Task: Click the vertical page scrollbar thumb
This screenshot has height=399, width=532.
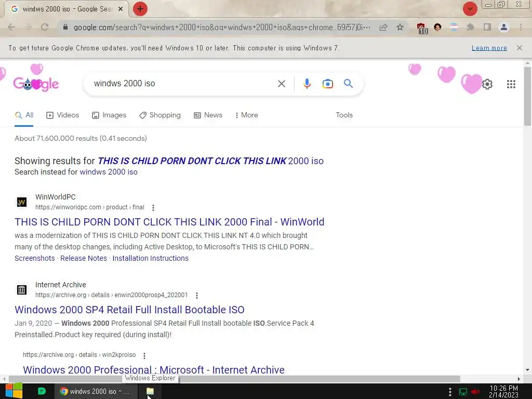Action: 527,96
